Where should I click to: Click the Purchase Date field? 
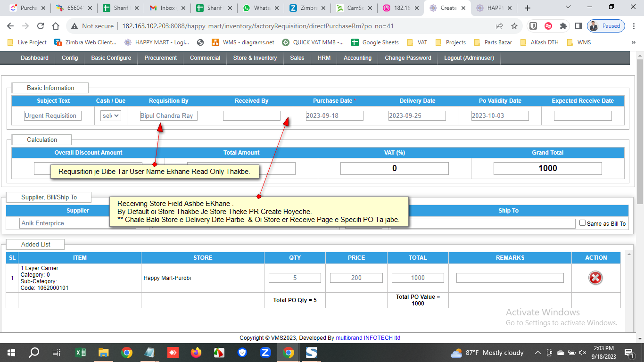tap(334, 115)
